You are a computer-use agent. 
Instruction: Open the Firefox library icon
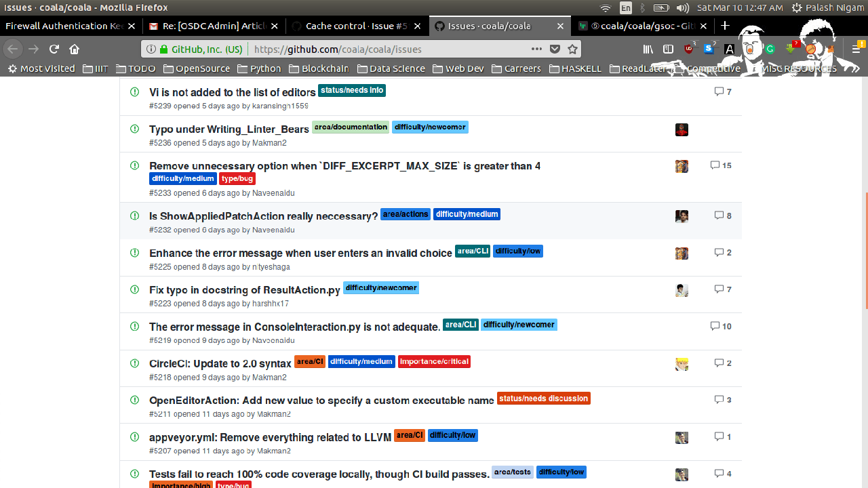(x=648, y=49)
